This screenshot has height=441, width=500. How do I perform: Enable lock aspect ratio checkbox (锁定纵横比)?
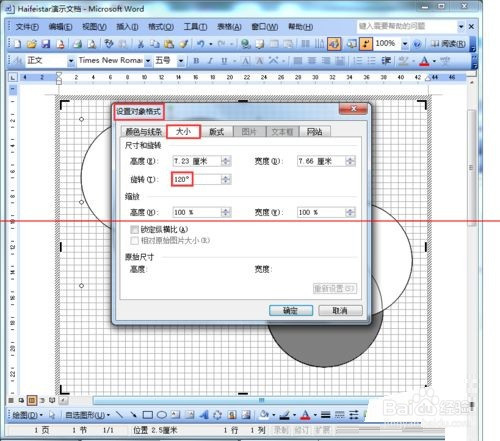coord(134,229)
